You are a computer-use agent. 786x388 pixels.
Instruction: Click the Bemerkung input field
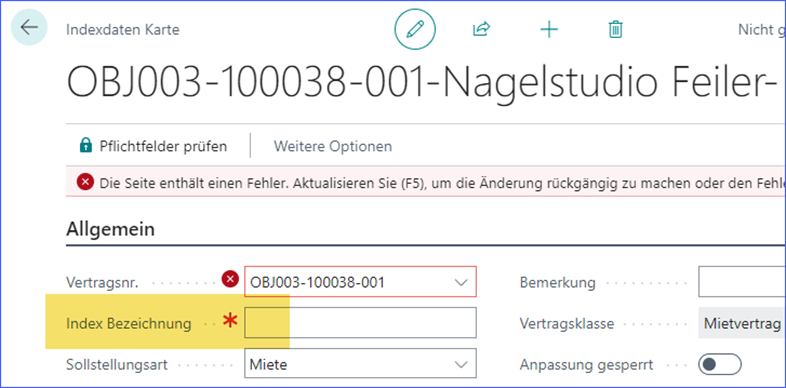click(x=742, y=282)
